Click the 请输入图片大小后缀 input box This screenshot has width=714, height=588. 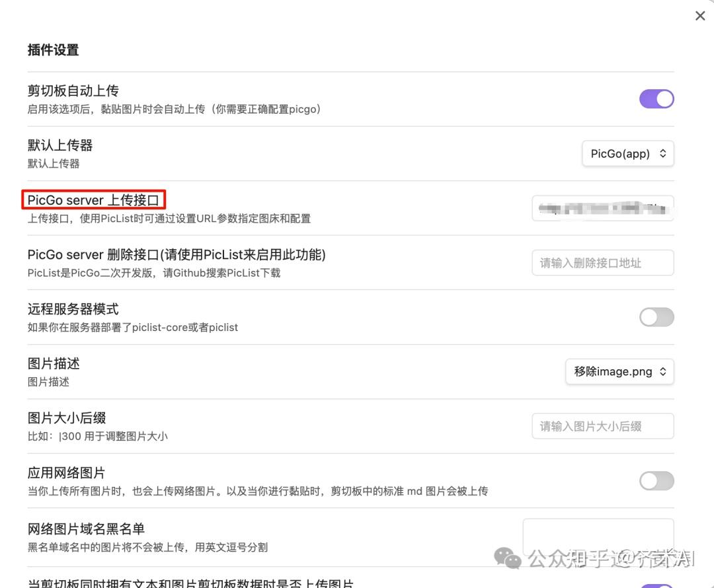pos(602,425)
